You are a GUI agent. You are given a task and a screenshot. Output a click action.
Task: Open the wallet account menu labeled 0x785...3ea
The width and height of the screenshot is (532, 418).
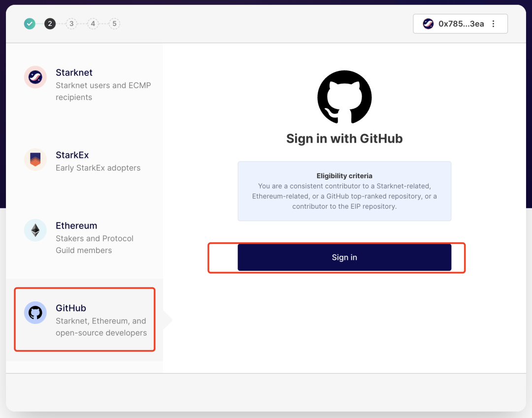460,23
